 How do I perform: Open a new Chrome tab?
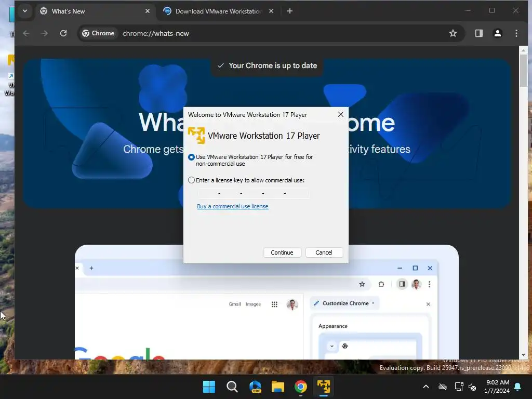(290, 11)
